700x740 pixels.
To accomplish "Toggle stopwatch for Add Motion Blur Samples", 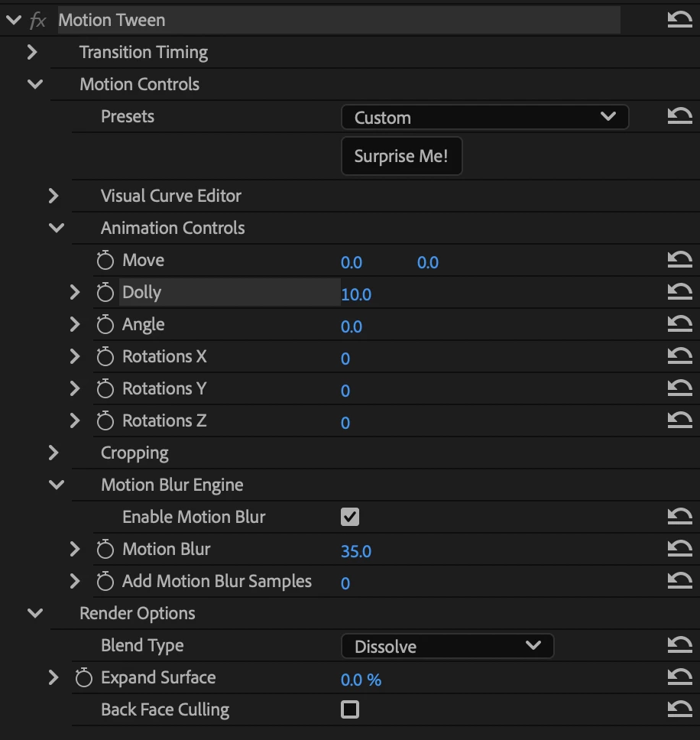I will tap(105, 581).
